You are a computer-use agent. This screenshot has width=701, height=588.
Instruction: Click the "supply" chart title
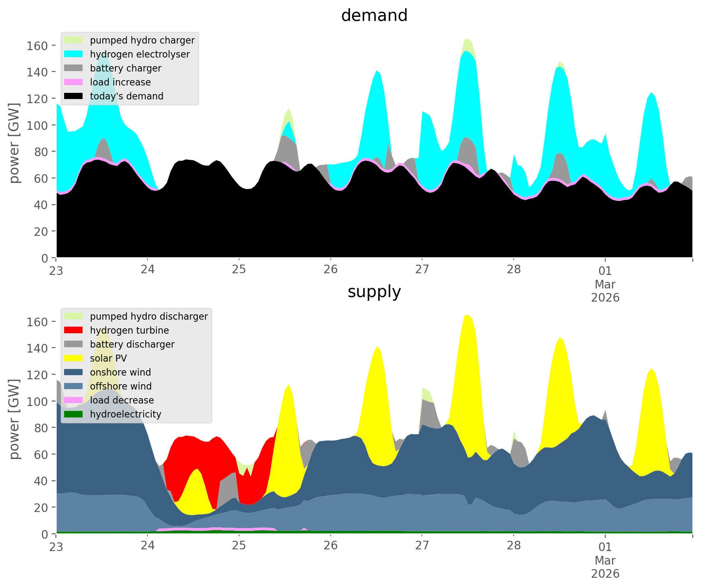[x=374, y=292]
